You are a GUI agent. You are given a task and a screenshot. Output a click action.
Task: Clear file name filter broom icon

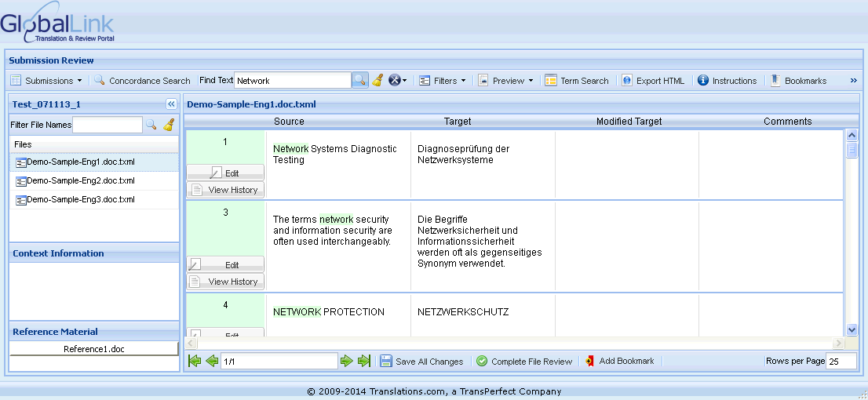(169, 125)
